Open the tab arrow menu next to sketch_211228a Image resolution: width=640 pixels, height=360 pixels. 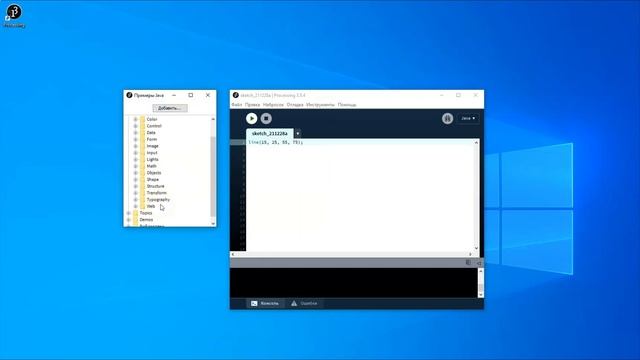(298, 133)
